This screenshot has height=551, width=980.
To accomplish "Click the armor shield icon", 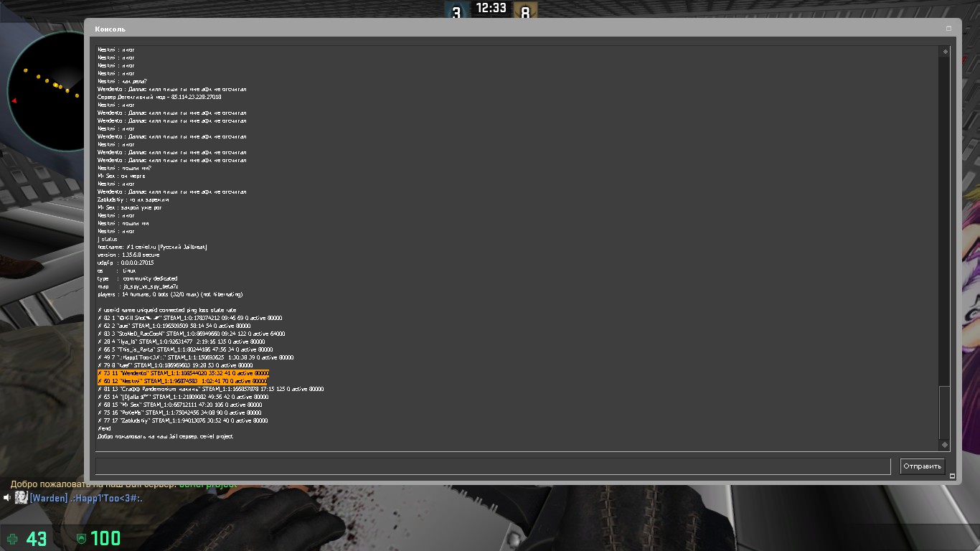I will tap(83, 538).
